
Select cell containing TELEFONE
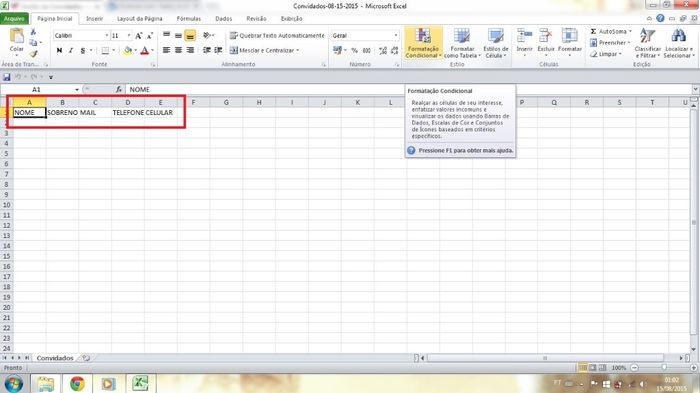(128, 113)
